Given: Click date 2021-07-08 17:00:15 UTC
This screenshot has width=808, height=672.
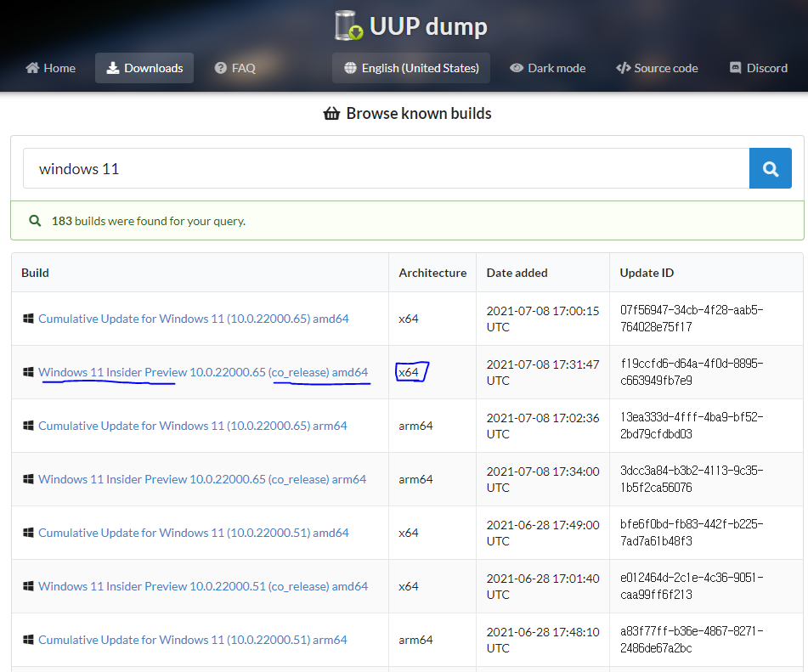Looking at the screenshot, I should coord(543,319).
